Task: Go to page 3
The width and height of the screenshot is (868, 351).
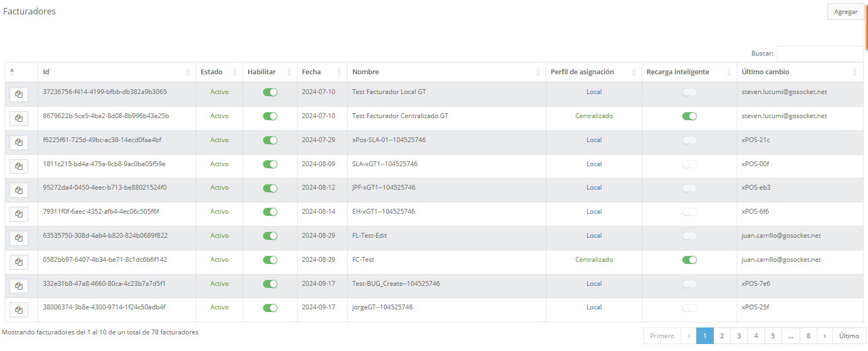Action: 739,336
